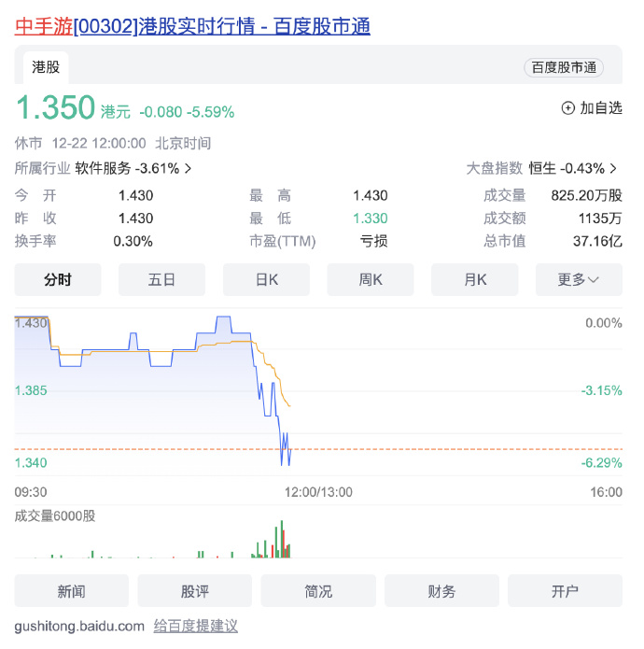Click the 新闻 button

coord(72,591)
